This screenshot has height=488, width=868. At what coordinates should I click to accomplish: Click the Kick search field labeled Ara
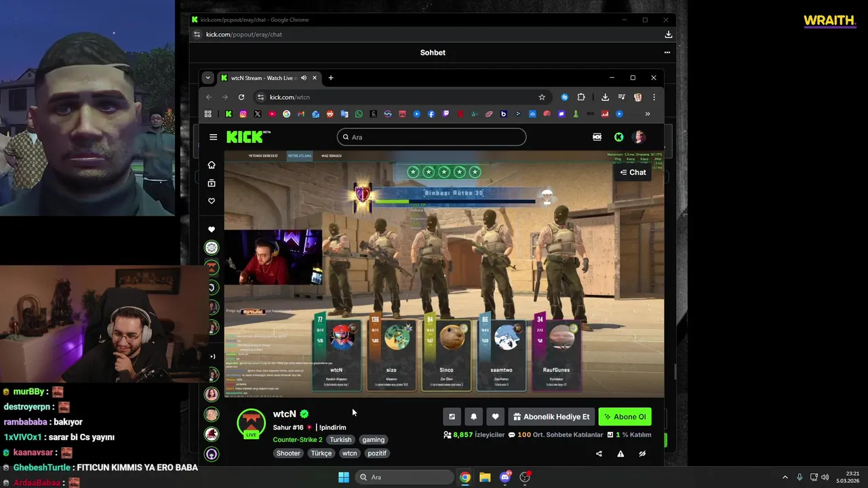431,137
